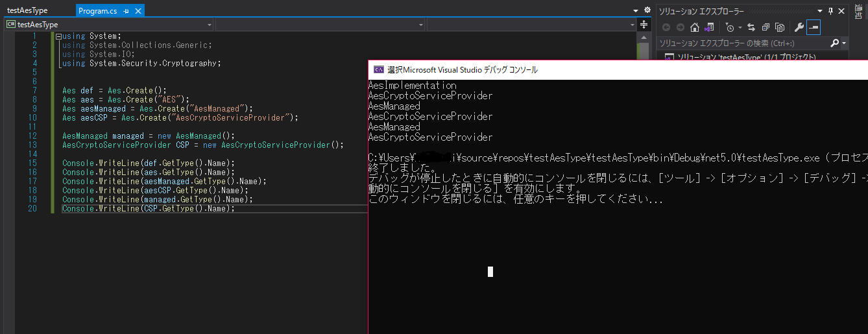The width and height of the screenshot is (868, 334).
Task: Close the Solution Explorer panel
Action: pos(841,11)
